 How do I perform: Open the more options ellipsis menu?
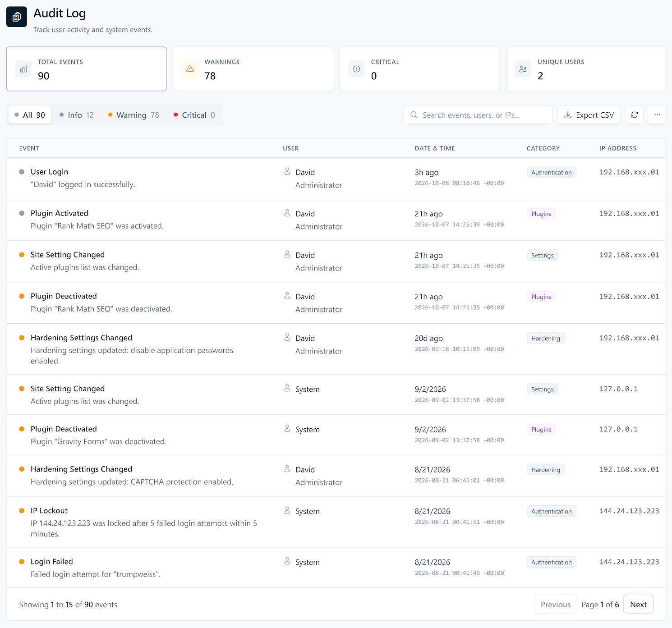[657, 115]
